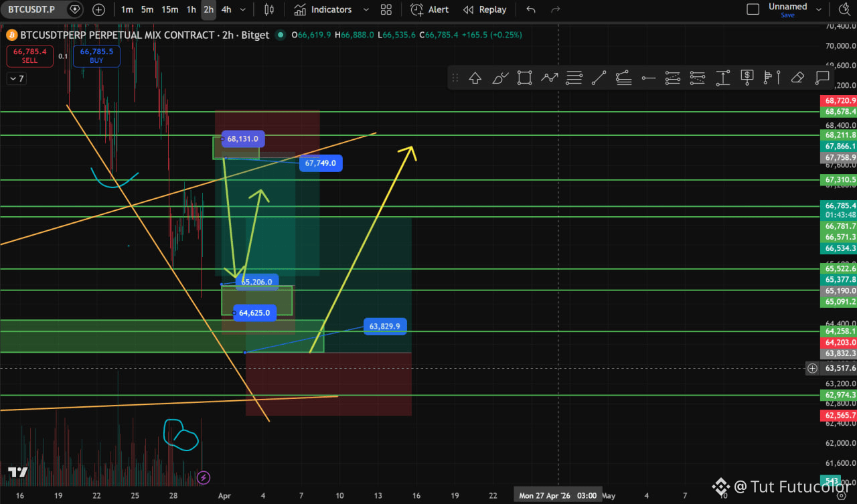Open the Indicators dialog
857x504 pixels.
(x=323, y=9)
